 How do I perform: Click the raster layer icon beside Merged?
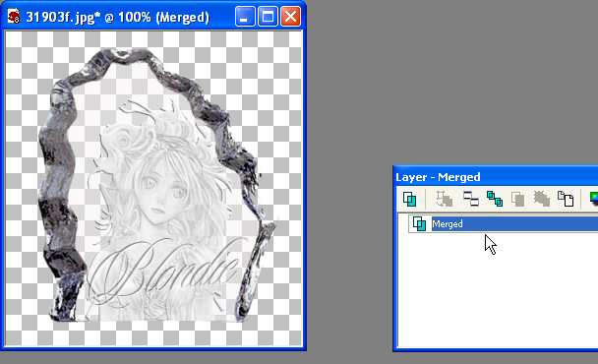point(420,224)
